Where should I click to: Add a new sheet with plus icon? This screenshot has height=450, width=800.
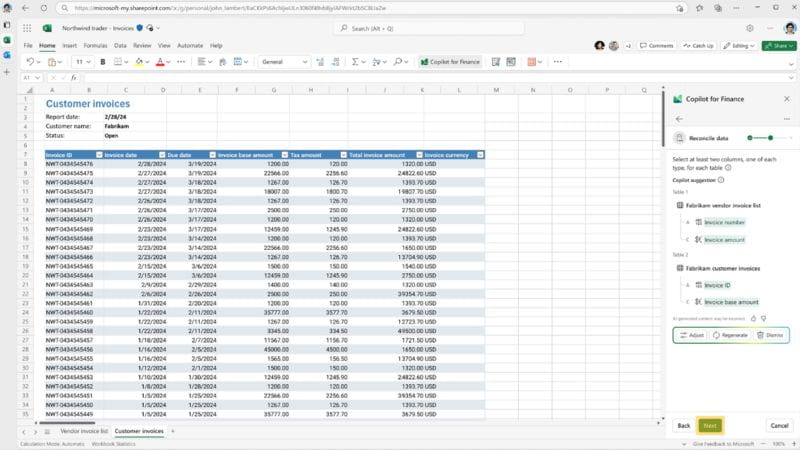click(172, 431)
